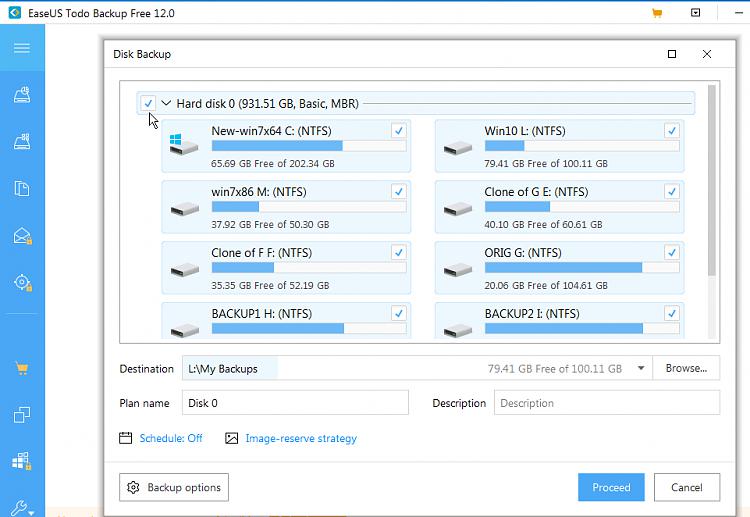Open the title bar dropdown menu icon
This screenshot has height=517, width=750.
pyautogui.click(x=695, y=13)
